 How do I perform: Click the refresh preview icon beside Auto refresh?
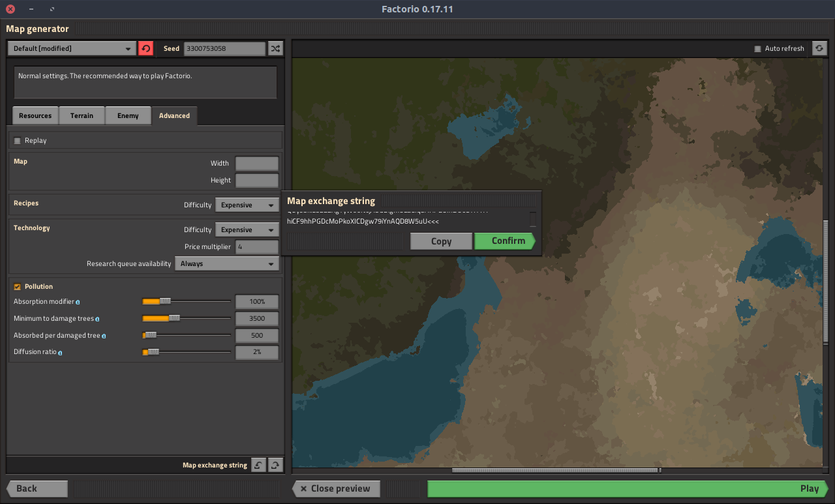click(x=819, y=48)
